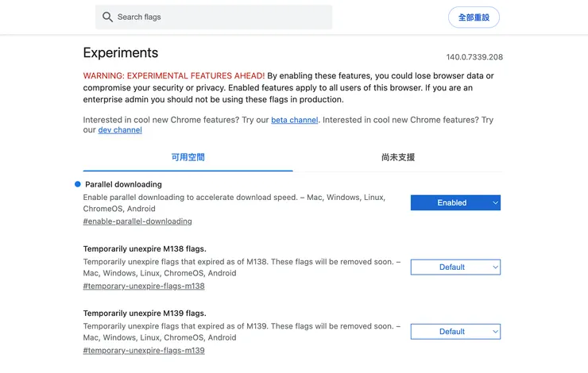Click the #temporary-unexpire-flags-m139 anchor link
This screenshot has width=588, height=373.
coord(144,350)
